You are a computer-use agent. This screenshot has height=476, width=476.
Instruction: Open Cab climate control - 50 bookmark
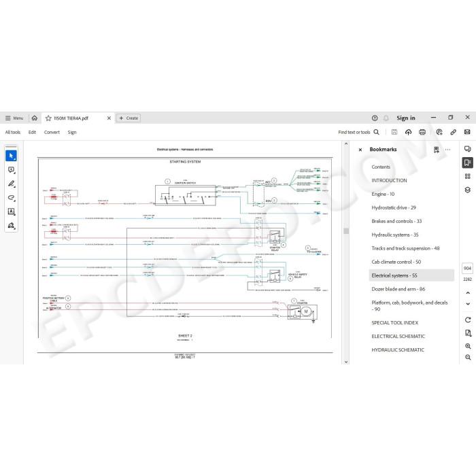396,262
